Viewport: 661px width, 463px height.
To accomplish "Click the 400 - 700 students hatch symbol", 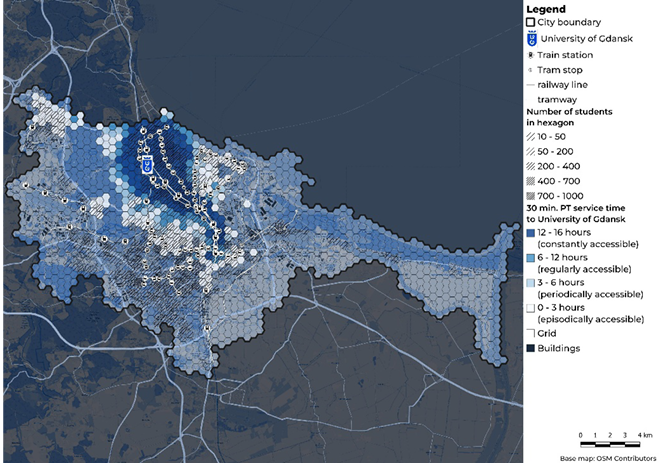I will (x=531, y=181).
